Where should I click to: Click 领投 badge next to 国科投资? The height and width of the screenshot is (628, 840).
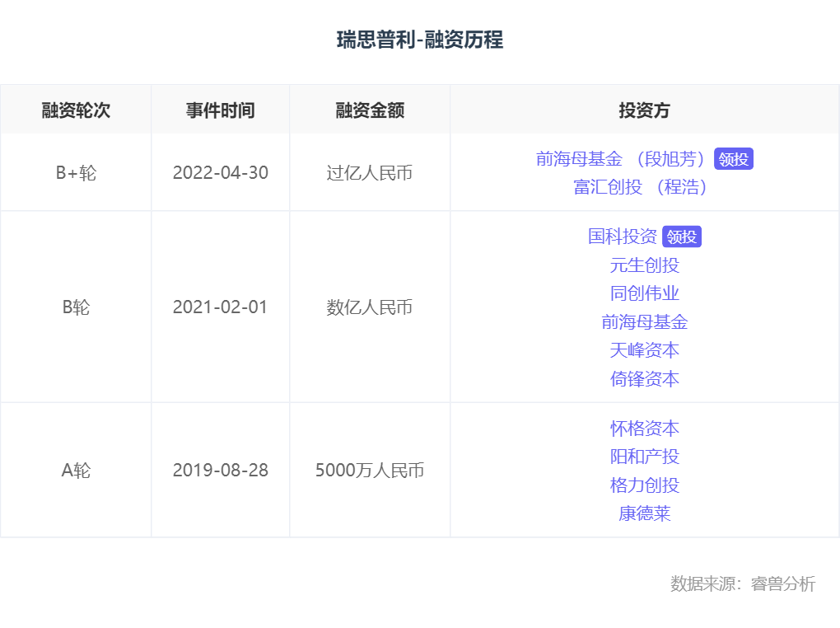681,237
